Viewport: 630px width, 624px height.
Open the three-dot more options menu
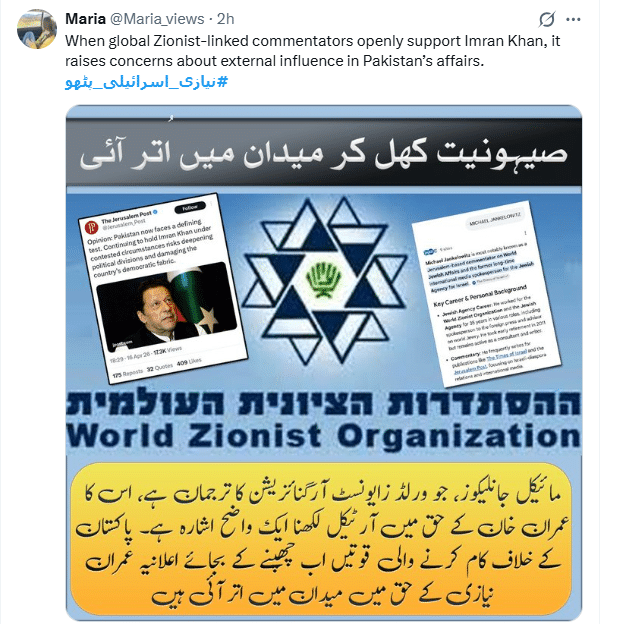[x=573, y=19]
